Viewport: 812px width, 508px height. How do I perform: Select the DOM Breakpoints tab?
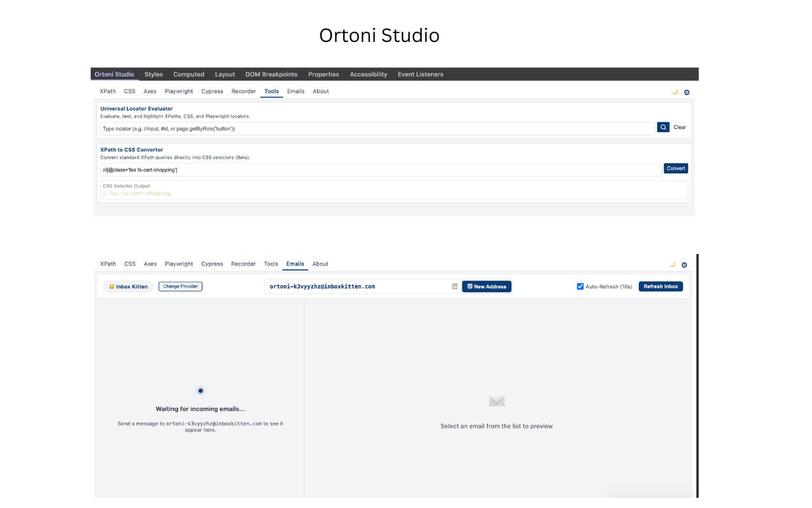tap(272, 74)
